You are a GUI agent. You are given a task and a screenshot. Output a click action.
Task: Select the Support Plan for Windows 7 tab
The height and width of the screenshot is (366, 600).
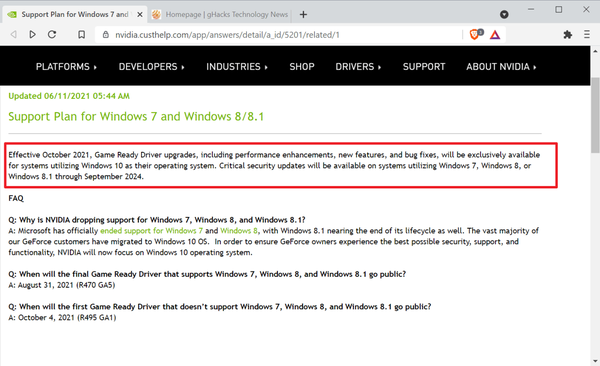(x=74, y=15)
